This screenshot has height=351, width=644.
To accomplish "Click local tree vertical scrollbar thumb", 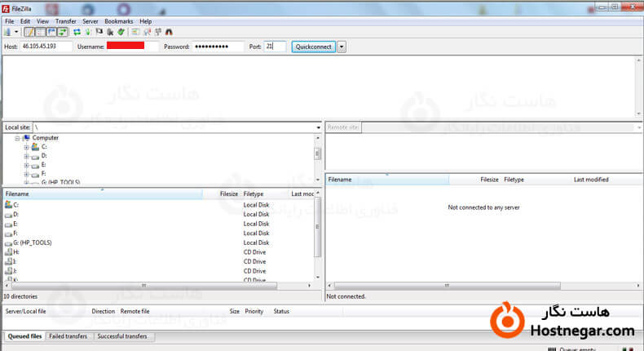I will (x=317, y=154).
